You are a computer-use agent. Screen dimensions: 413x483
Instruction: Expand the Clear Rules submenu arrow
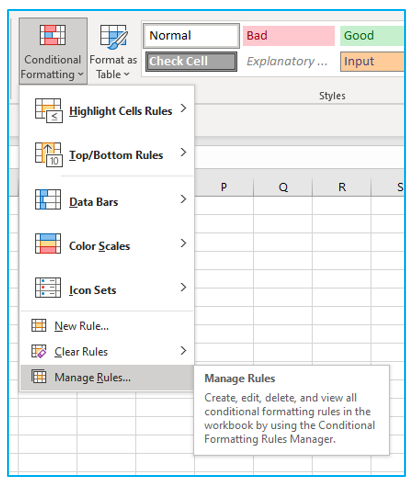(x=183, y=350)
